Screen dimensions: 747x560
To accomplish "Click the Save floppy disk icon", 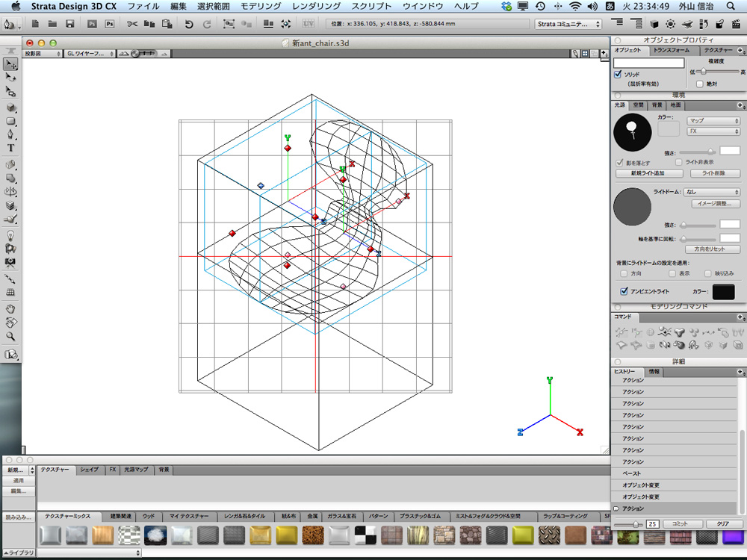I will click(x=70, y=24).
